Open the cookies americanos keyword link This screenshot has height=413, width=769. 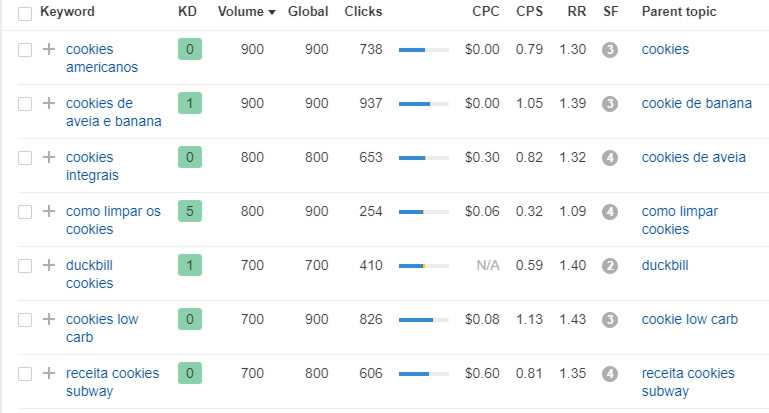pos(102,58)
